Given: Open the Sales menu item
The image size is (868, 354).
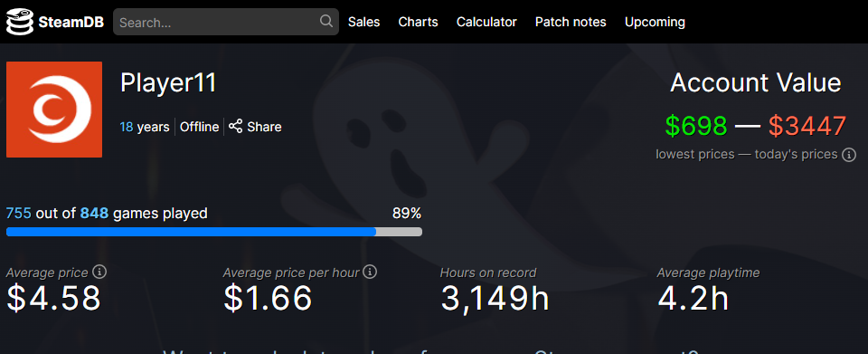Looking at the screenshot, I should (x=363, y=22).
